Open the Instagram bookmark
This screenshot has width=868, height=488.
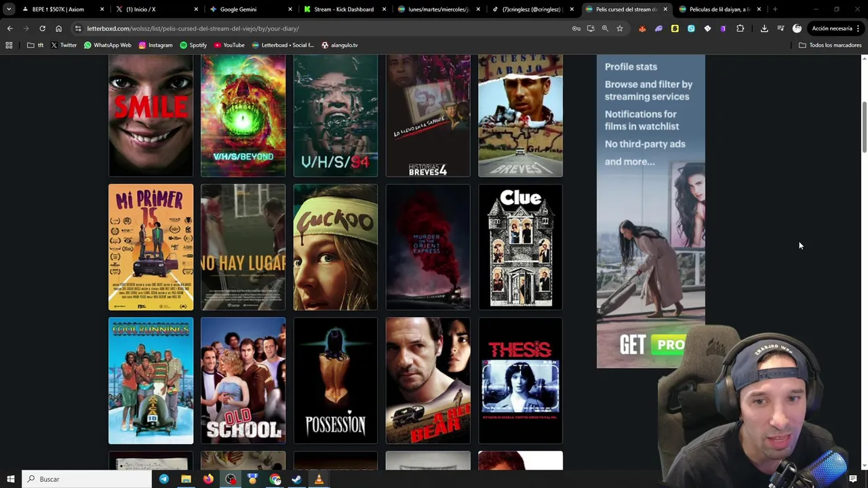[x=155, y=45]
